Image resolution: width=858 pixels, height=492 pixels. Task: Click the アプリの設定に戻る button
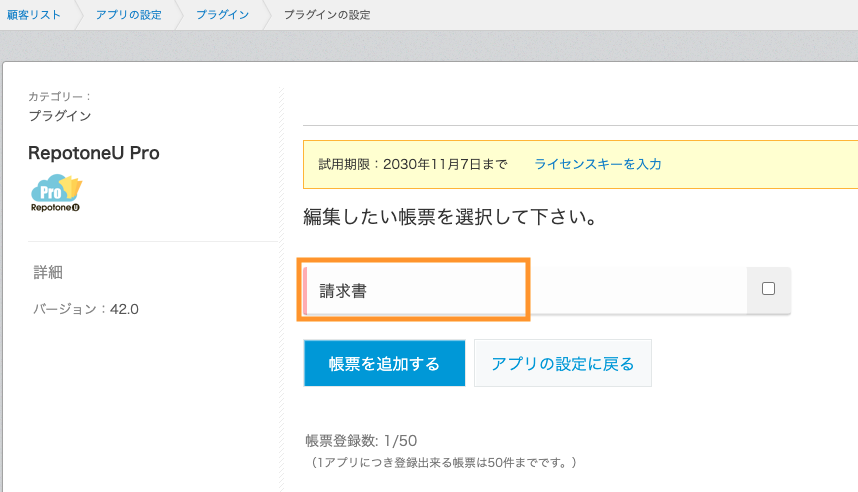coord(563,363)
